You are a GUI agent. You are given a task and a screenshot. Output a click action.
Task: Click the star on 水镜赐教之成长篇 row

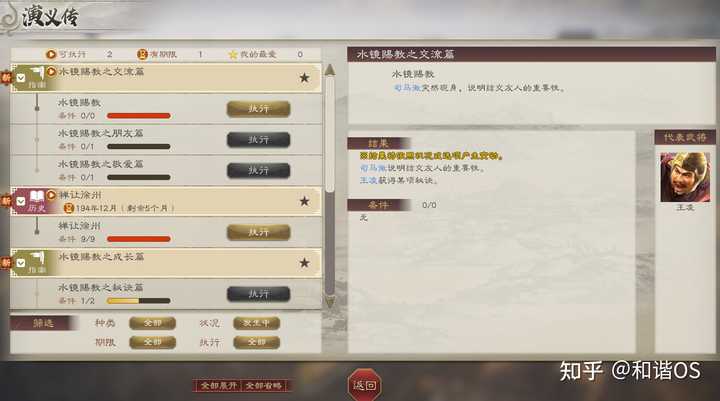(x=304, y=263)
